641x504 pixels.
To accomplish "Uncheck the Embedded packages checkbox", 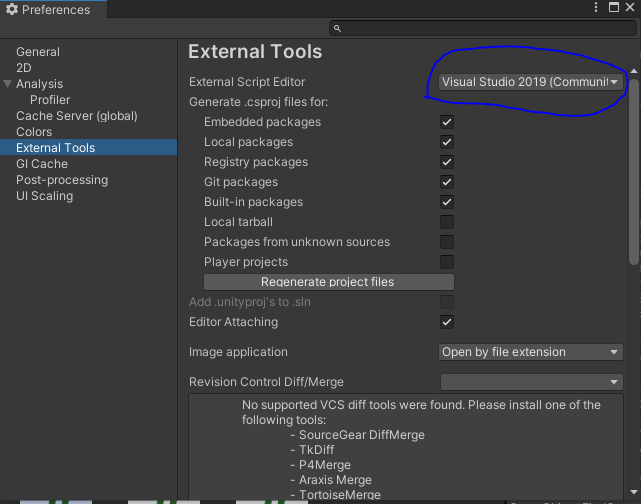I will (447, 122).
